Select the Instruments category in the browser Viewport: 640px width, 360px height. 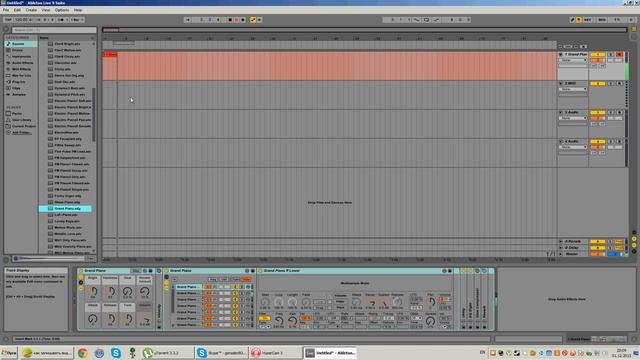pos(21,56)
